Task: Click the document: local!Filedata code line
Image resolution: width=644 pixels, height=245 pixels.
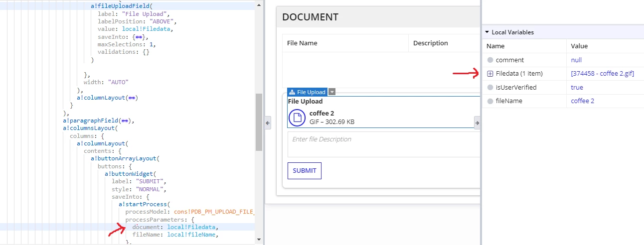Action: (175, 227)
